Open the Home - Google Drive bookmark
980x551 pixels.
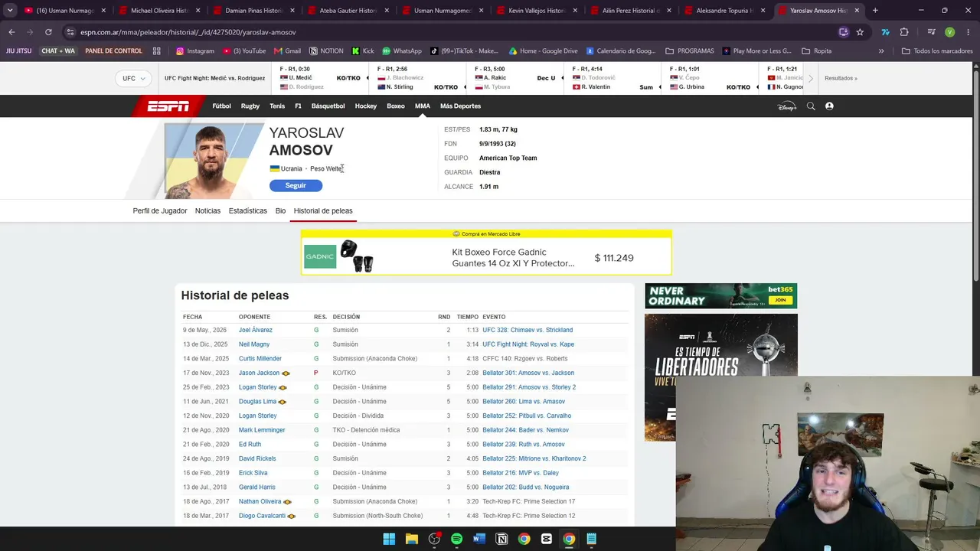point(543,51)
